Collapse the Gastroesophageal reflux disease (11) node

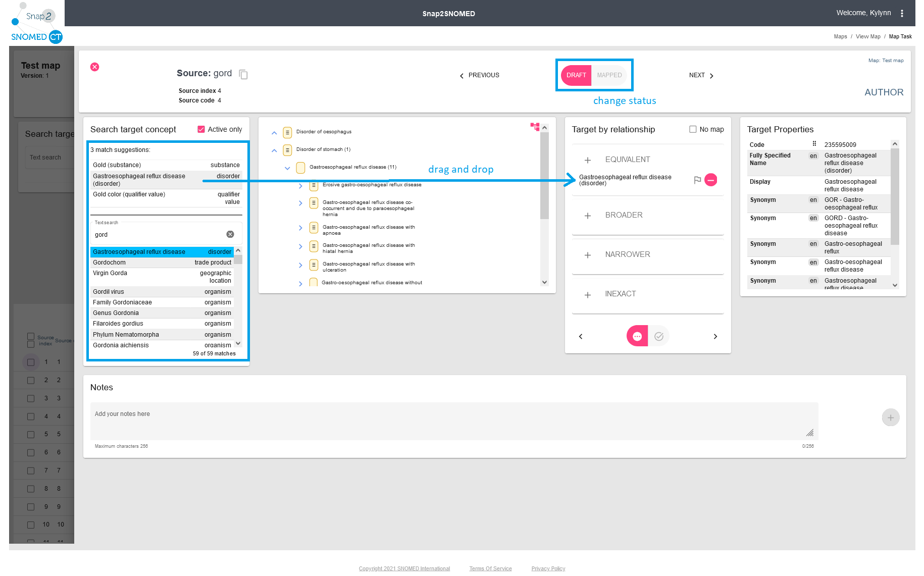pyautogui.click(x=287, y=168)
